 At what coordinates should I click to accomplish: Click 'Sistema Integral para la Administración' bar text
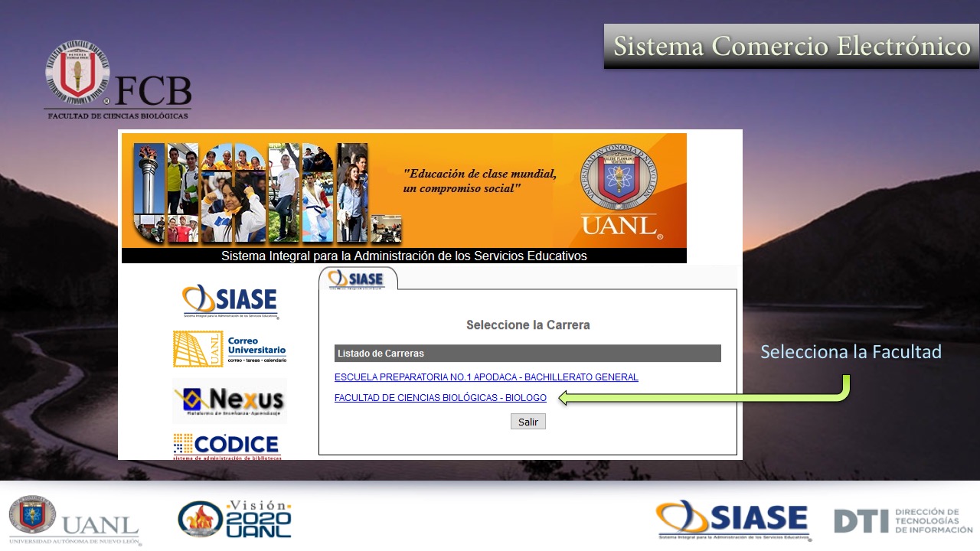coord(404,256)
